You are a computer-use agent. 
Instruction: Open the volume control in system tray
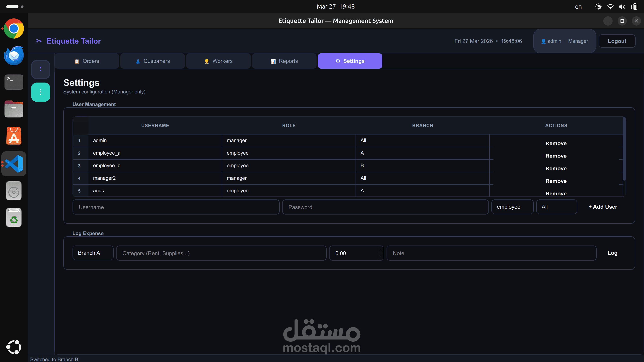pyautogui.click(x=622, y=7)
